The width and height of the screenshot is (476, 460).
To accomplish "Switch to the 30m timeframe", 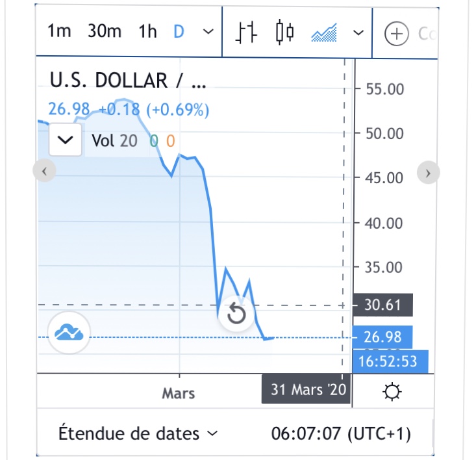I will coord(104,31).
